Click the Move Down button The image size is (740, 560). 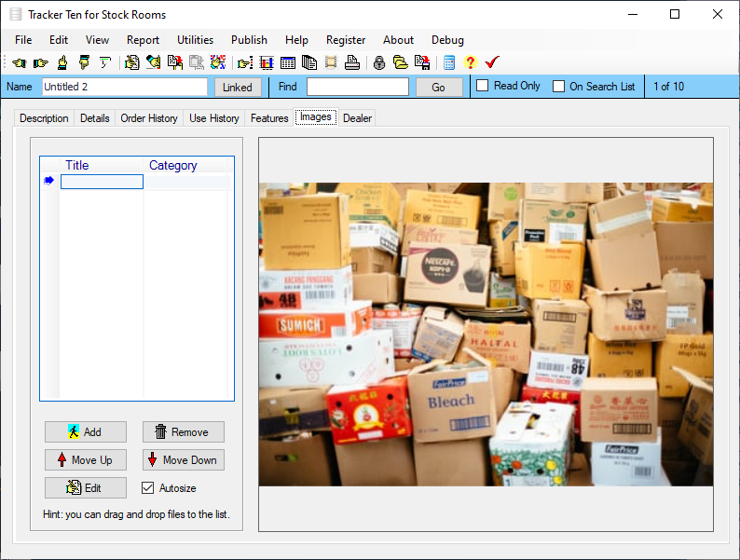click(x=183, y=459)
